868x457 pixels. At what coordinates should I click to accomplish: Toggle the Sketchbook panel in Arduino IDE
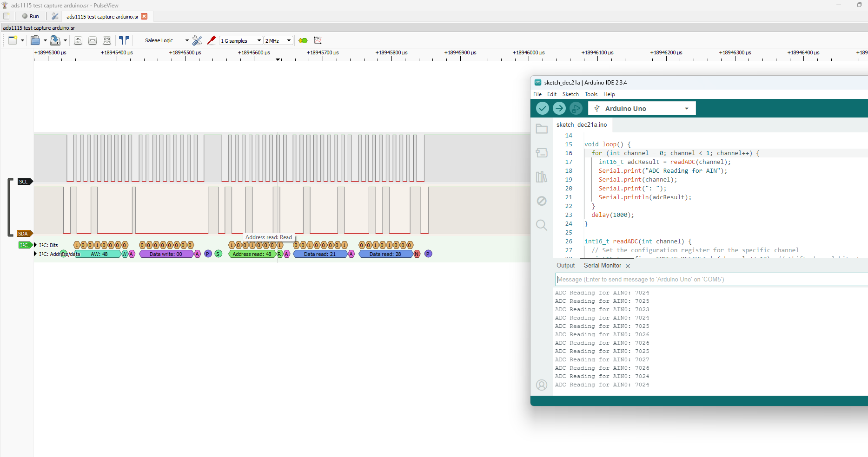[x=542, y=129]
